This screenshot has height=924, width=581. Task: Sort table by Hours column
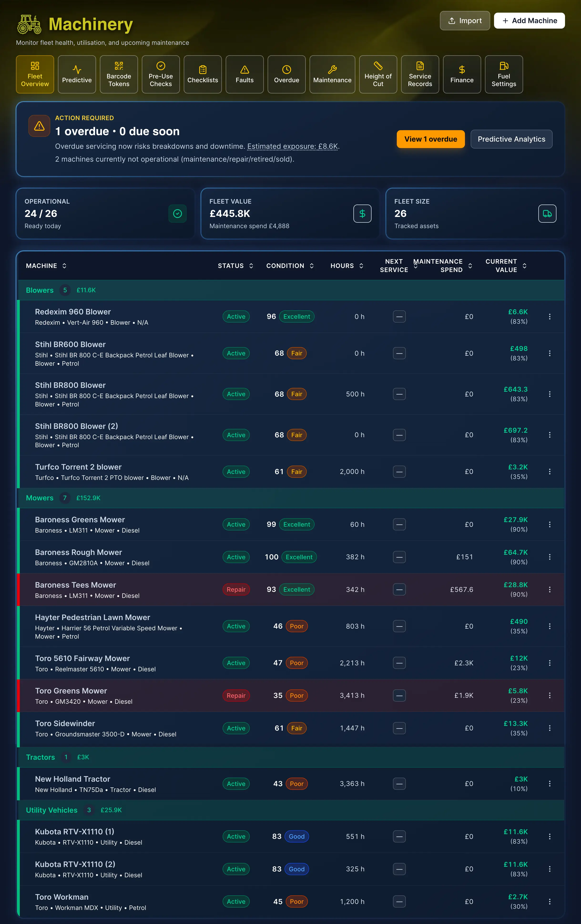347,266
